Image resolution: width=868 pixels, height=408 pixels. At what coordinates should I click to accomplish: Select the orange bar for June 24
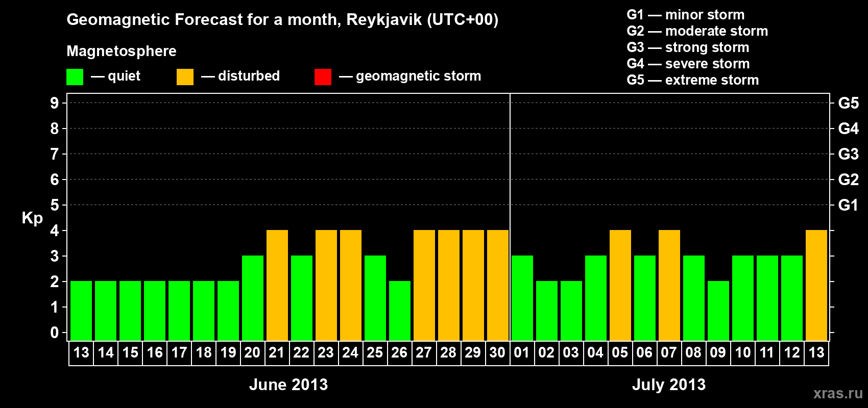pos(351,285)
